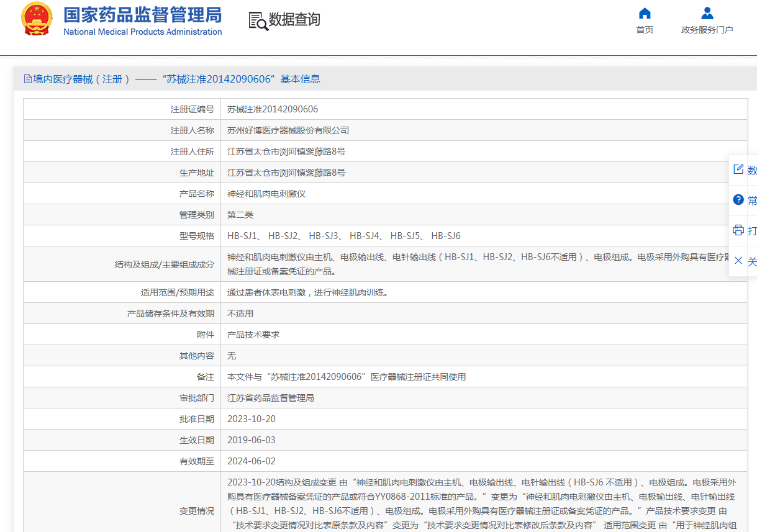This screenshot has width=757, height=532.
Task: Open 产品技术要求 attachment
Action: (253, 335)
